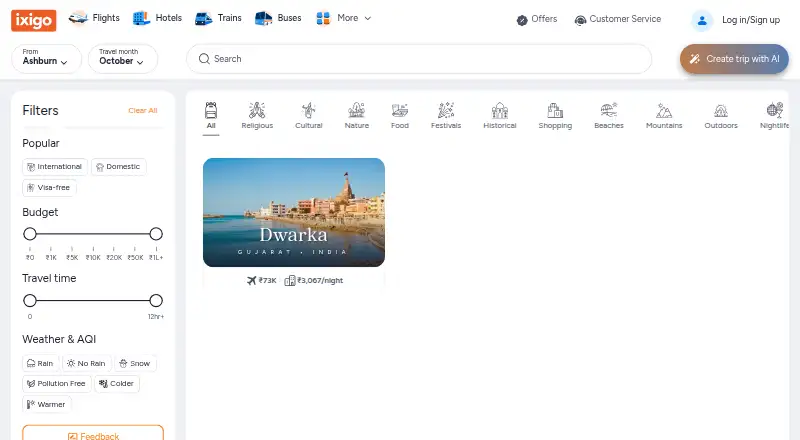This screenshot has width=800, height=440.
Task: Expand the More menu
Action: (343, 18)
